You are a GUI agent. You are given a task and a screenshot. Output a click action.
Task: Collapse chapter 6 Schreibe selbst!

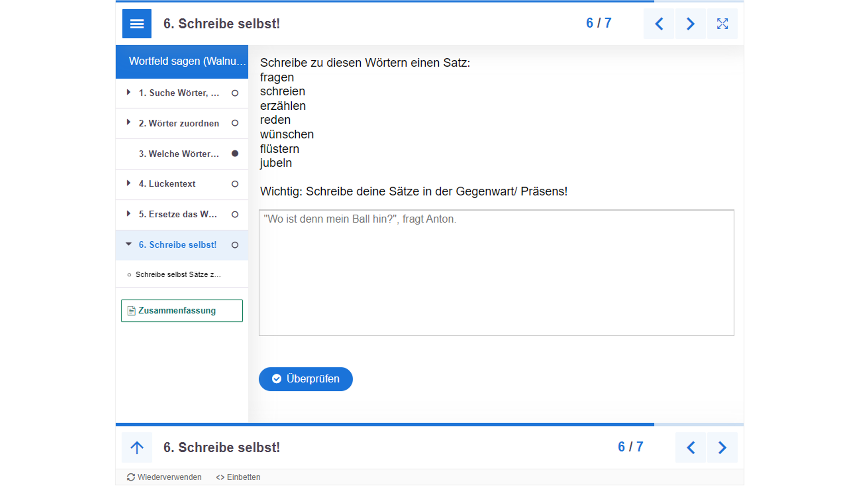[128, 244]
